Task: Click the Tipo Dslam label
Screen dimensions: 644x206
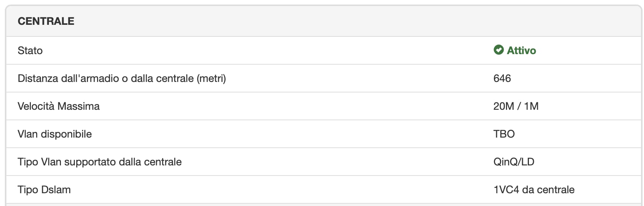Action: click(x=44, y=189)
